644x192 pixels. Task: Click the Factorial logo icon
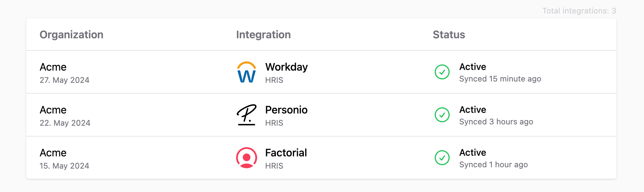point(247,158)
